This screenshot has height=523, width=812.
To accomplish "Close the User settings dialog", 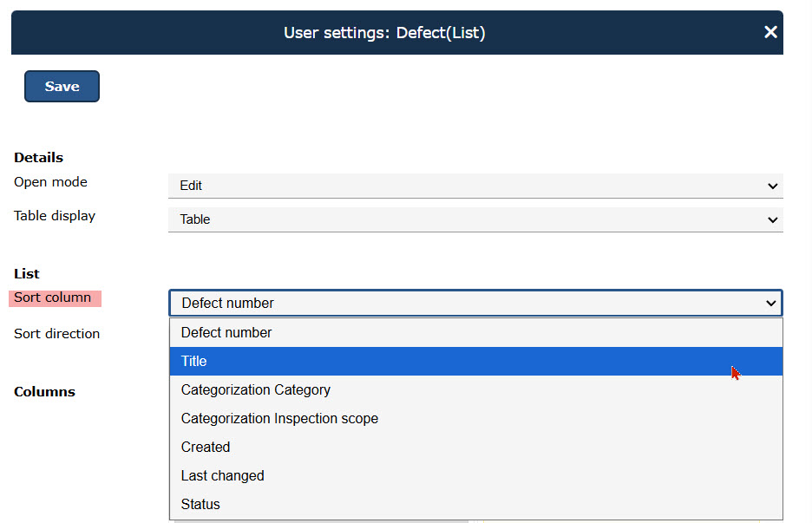I will click(x=769, y=32).
